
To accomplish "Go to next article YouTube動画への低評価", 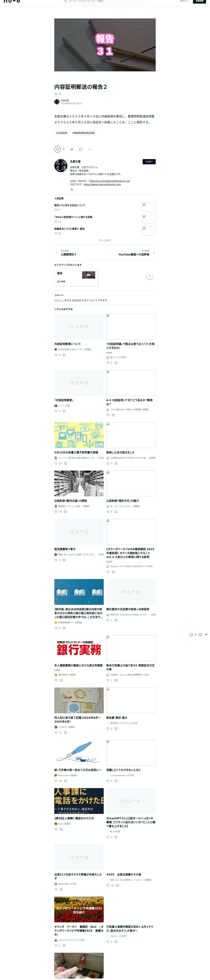I will coord(134,254).
